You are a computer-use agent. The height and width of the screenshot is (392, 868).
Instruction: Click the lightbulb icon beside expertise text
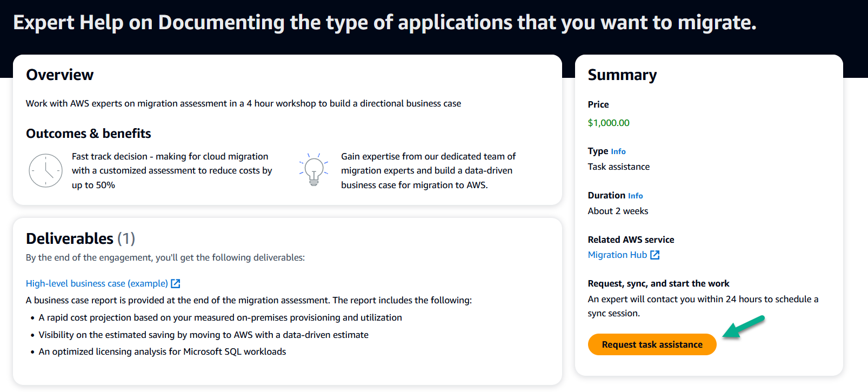pyautogui.click(x=314, y=169)
